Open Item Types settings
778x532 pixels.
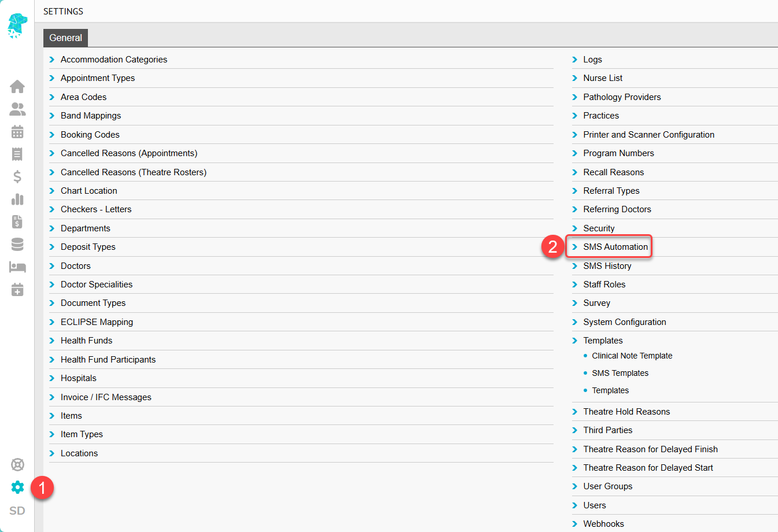point(82,434)
